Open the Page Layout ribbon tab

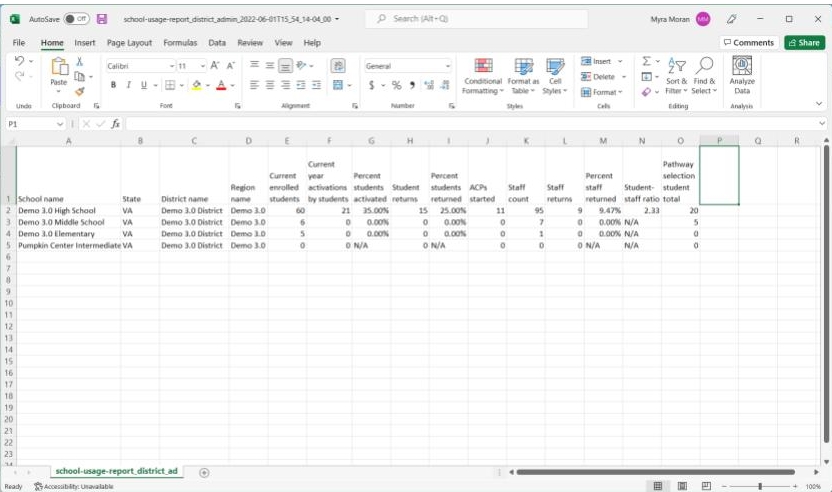click(130, 43)
